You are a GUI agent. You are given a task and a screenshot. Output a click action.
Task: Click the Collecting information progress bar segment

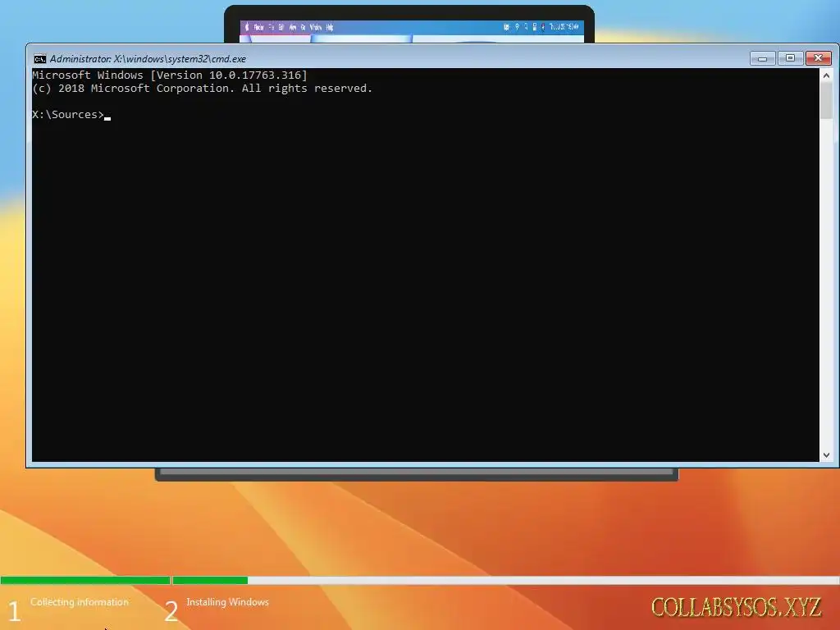(85, 580)
